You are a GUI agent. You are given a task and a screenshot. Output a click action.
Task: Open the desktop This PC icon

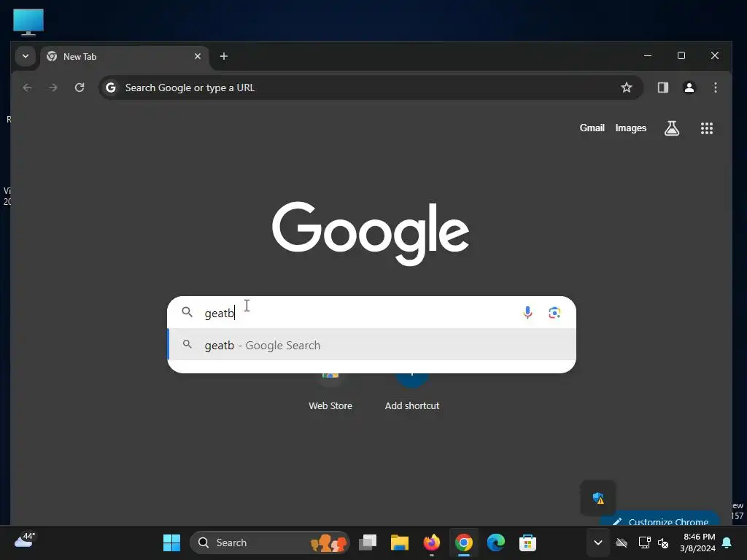(x=28, y=22)
